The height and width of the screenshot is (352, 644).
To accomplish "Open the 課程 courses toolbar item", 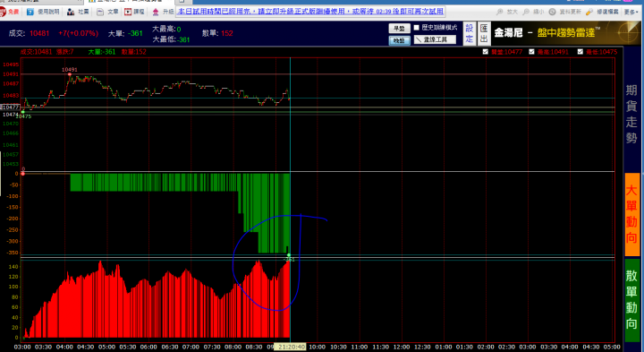I will 135,12.
